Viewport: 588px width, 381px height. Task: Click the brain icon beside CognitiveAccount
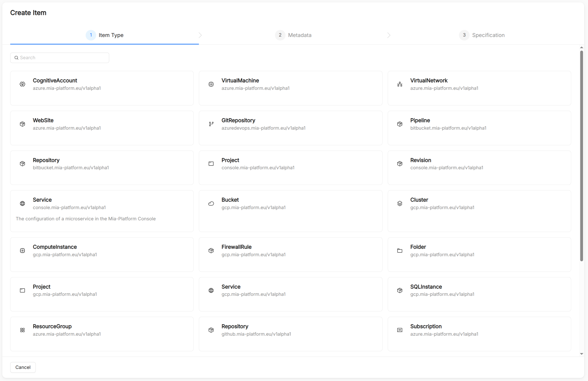click(22, 84)
